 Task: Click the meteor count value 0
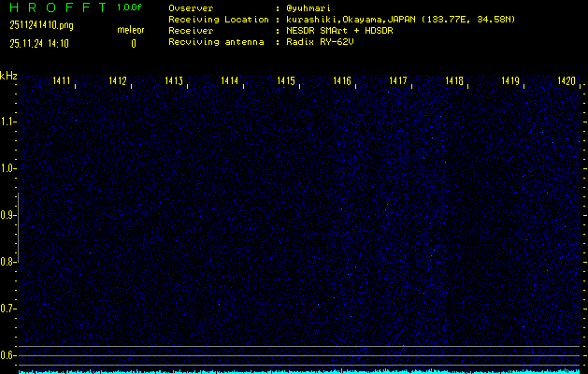coord(133,43)
